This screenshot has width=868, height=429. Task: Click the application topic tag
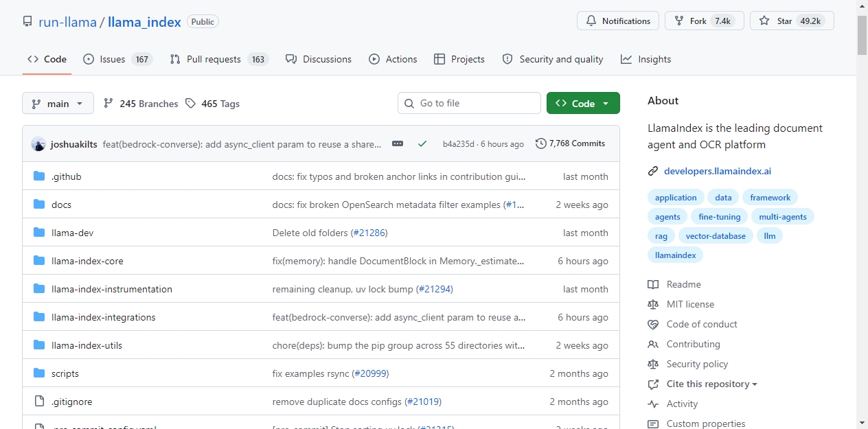676,198
